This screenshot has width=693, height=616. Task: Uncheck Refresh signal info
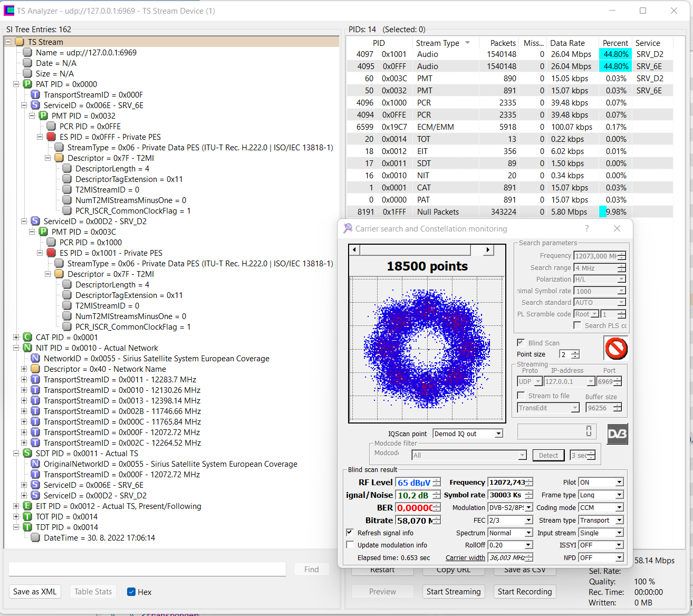click(350, 533)
